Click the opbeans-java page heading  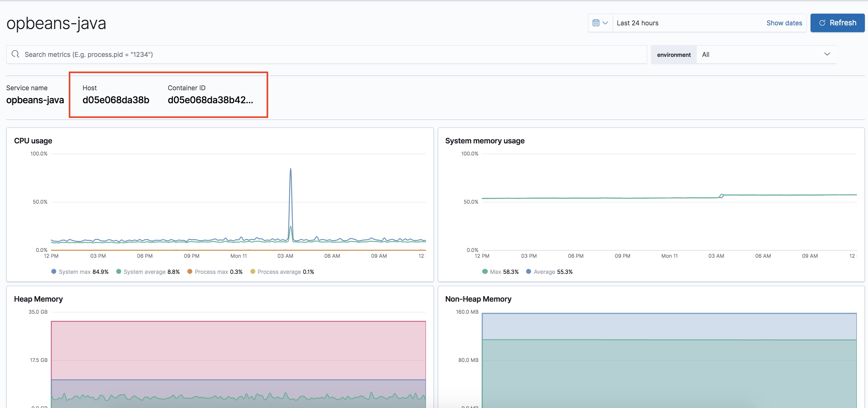coord(56,23)
